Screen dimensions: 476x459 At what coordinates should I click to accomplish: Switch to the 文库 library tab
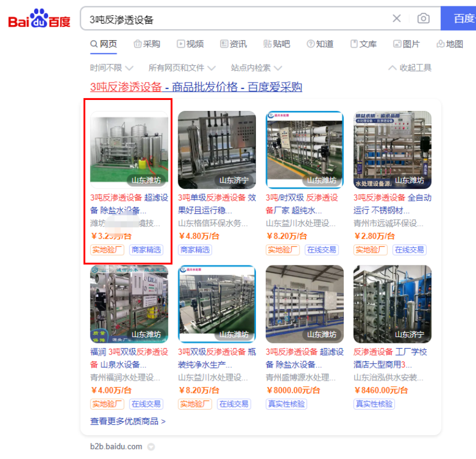pyautogui.click(x=363, y=44)
